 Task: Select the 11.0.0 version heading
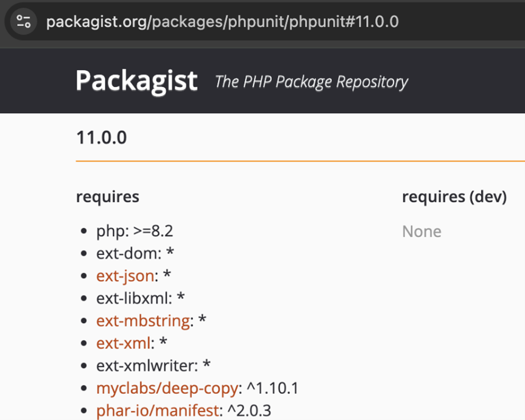click(102, 138)
